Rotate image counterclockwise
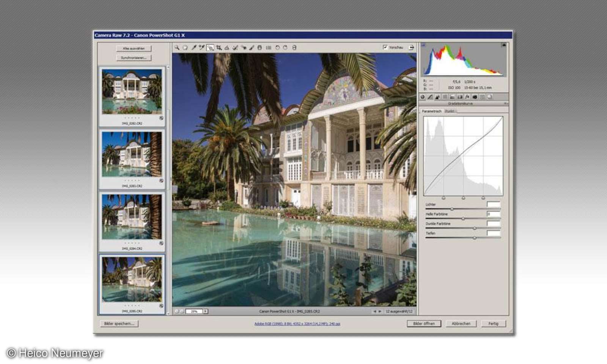This screenshot has height=364, width=607. pos(277,47)
